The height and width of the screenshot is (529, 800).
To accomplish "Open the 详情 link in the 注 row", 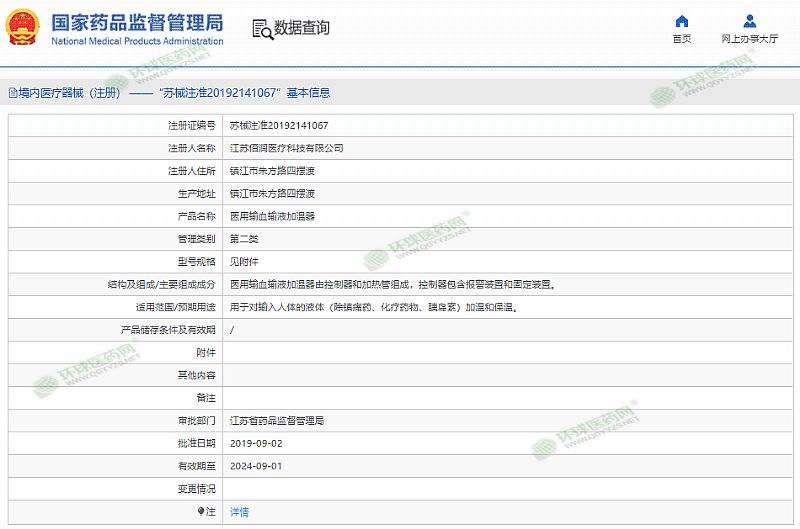I will (239, 511).
